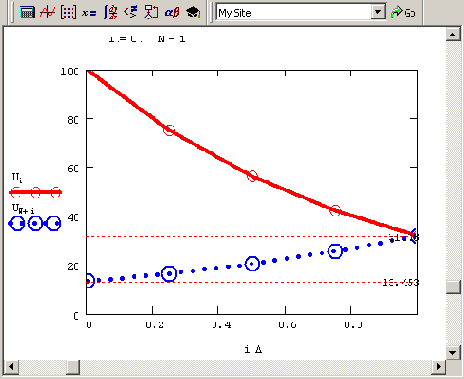This screenshot has height=379, width=464.
Task: Open the Greek Symbol toolbar
Action: pos(172,13)
